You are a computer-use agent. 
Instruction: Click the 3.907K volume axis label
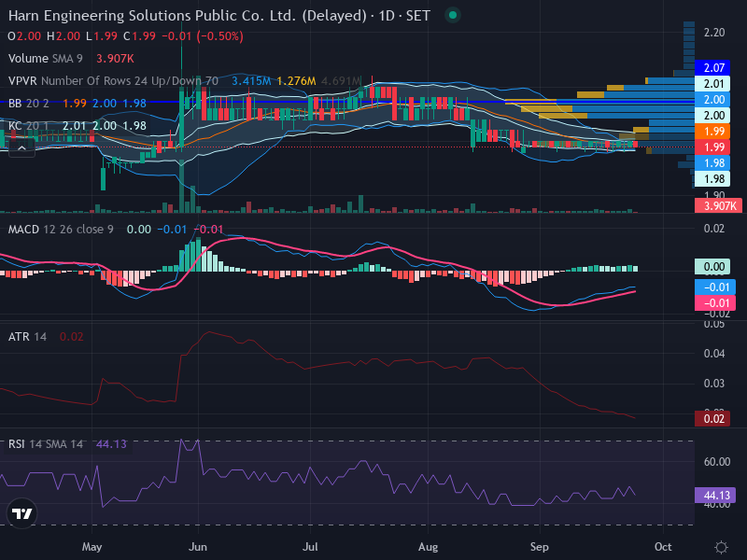point(718,205)
